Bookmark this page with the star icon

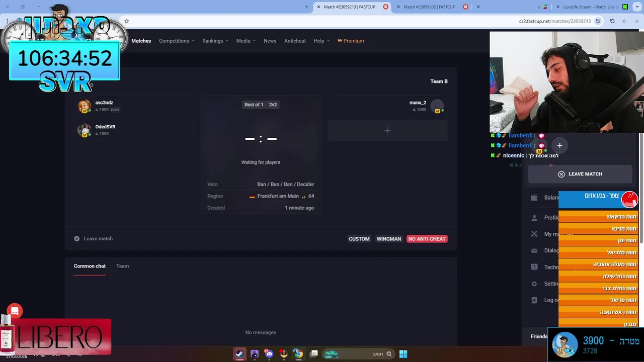(127, 21)
